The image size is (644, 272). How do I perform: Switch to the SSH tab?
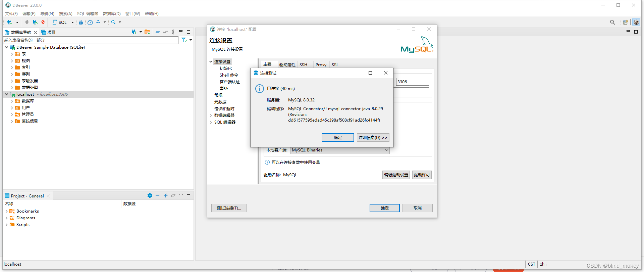coord(303,65)
